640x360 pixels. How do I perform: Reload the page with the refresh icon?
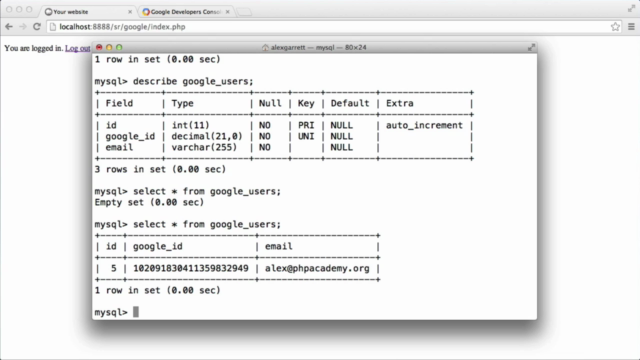coord(37,27)
